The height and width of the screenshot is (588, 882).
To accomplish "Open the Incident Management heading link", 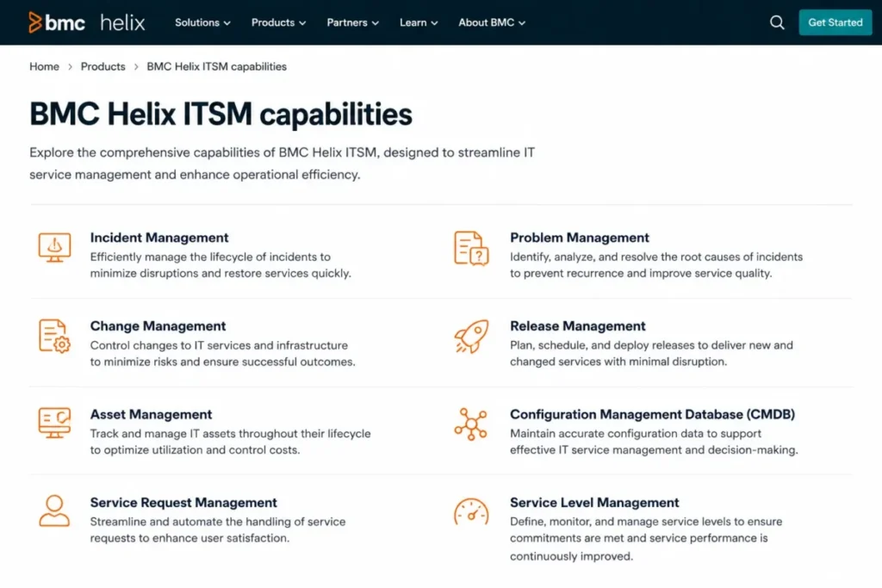I will [x=159, y=238].
